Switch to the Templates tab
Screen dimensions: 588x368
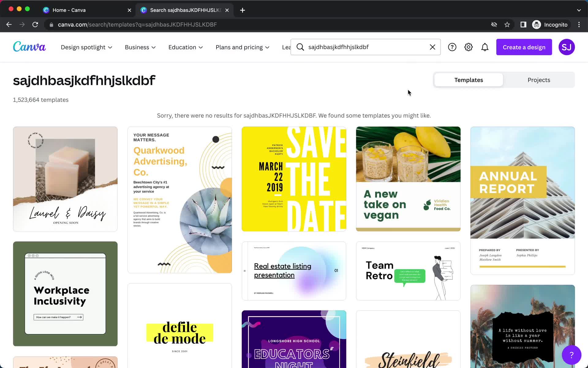pos(469,80)
